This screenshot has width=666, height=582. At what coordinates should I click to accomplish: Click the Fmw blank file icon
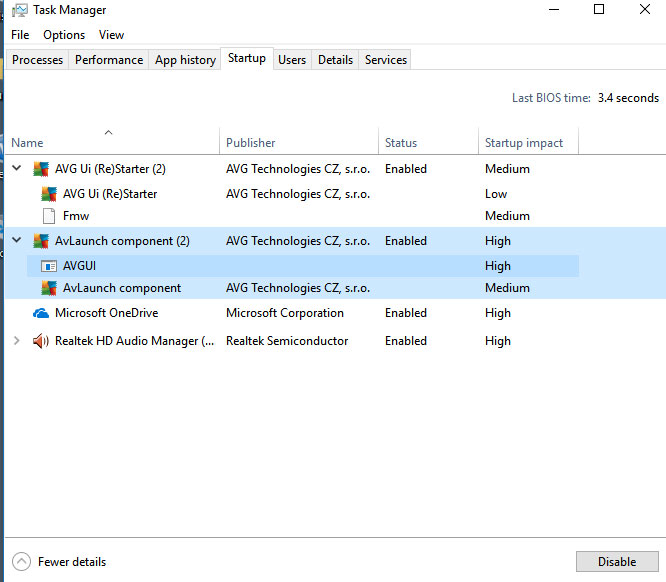click(x=48, y=216)
